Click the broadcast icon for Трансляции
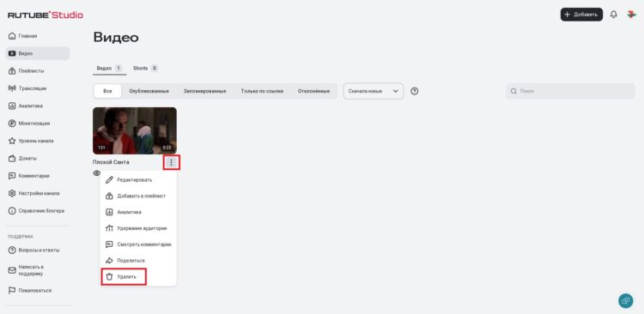 tap(12, 88)
